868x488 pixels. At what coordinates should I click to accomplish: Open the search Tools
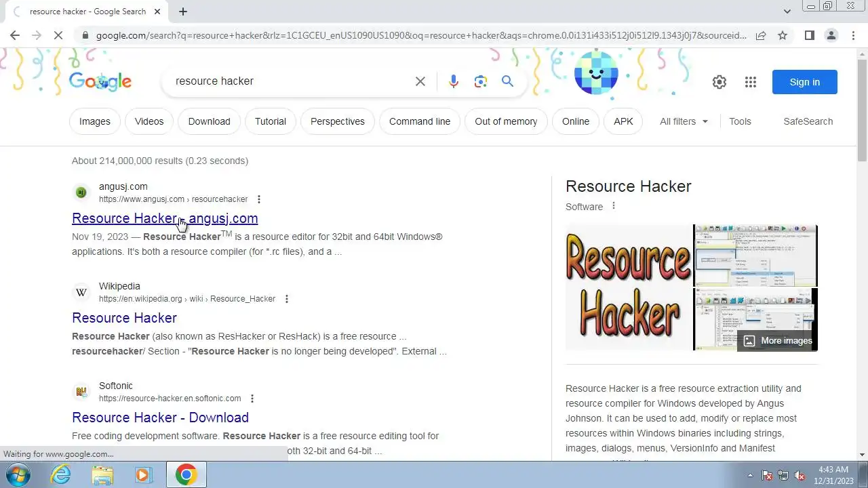[740, 121]
